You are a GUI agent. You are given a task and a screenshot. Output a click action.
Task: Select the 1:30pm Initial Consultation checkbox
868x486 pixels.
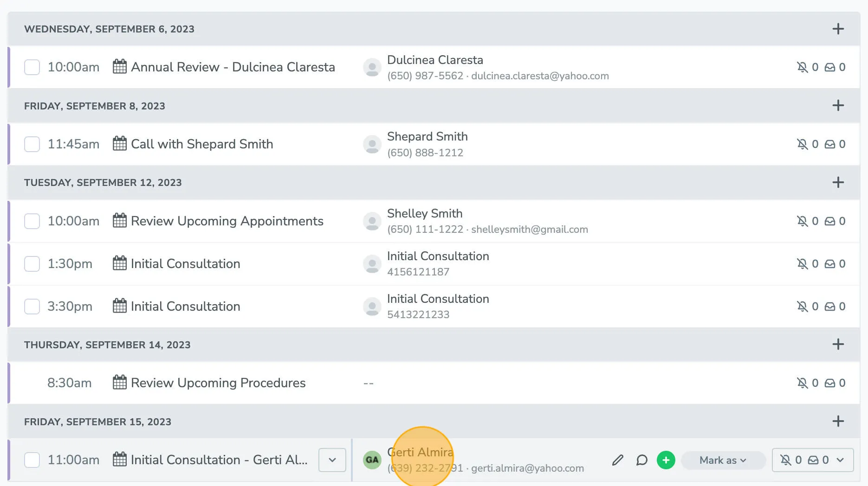tap(32, 264)
